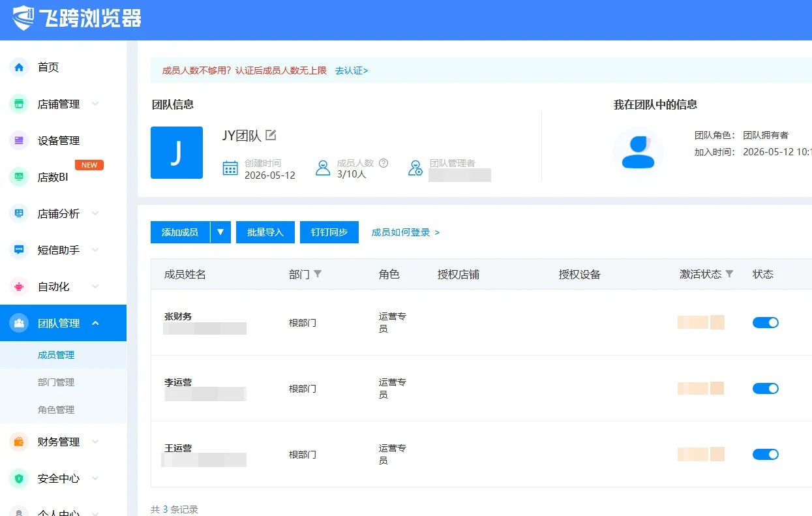Click the 飞跨浏览器 shield logo
Viewport: 812px width, 516px height.
[x=24, y=18]
